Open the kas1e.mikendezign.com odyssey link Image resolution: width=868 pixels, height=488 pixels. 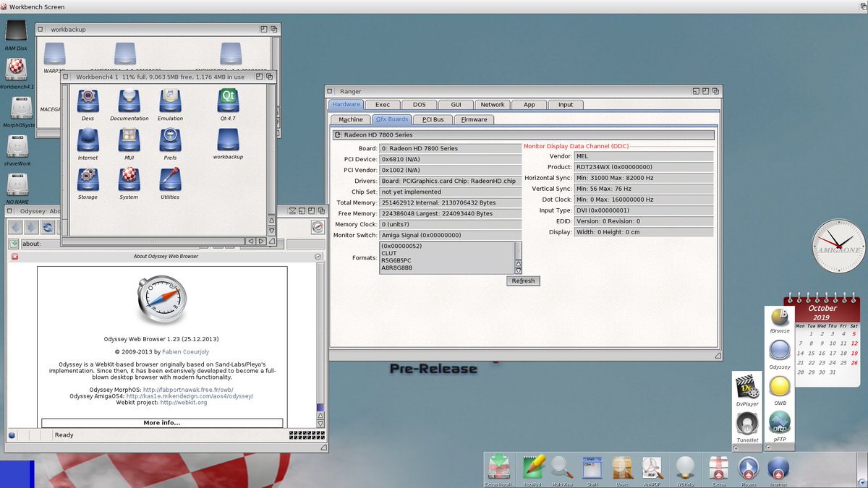190,396
